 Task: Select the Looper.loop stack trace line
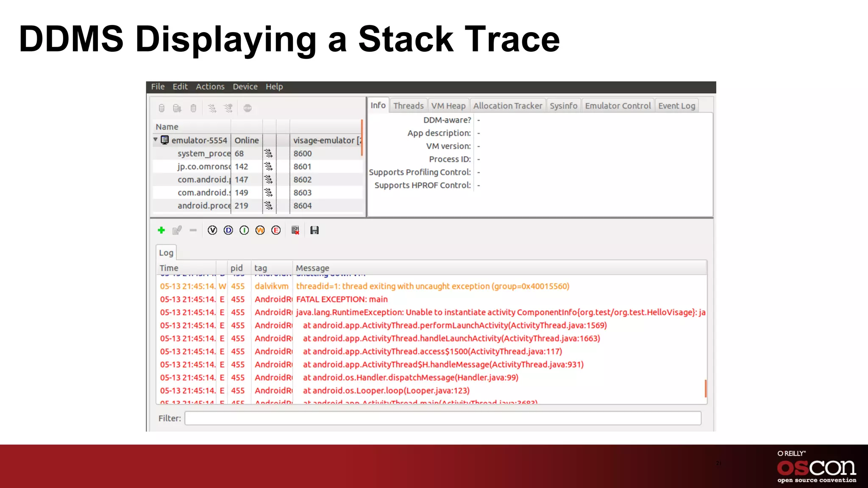coord(431,391)
